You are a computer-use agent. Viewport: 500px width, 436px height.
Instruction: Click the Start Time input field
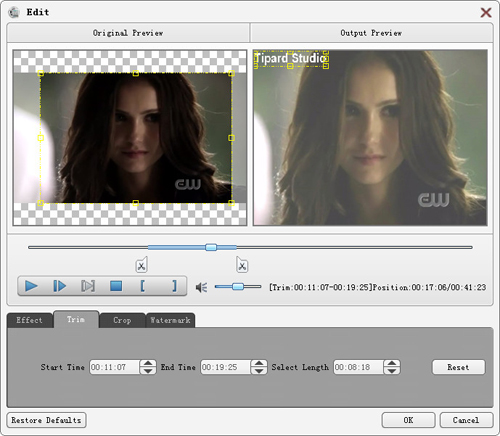(x=114, y=367)
